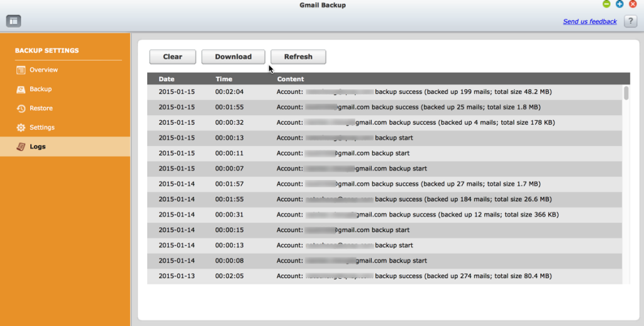The width and height of the screenshot is (644, 326).
Task: Clear all log entries
Action: click(172, 57)
